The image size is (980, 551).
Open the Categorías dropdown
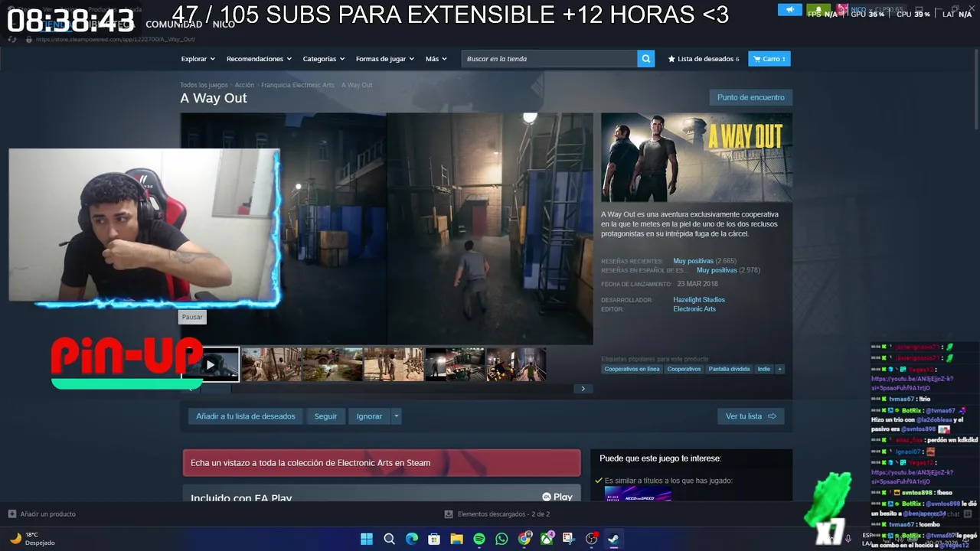click(323, 59)
